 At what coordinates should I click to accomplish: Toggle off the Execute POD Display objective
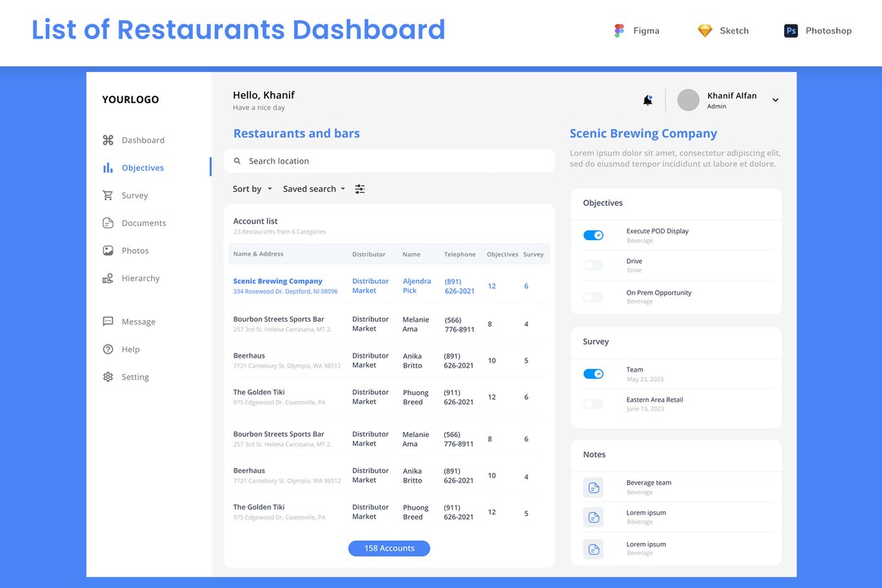[593, 234]
